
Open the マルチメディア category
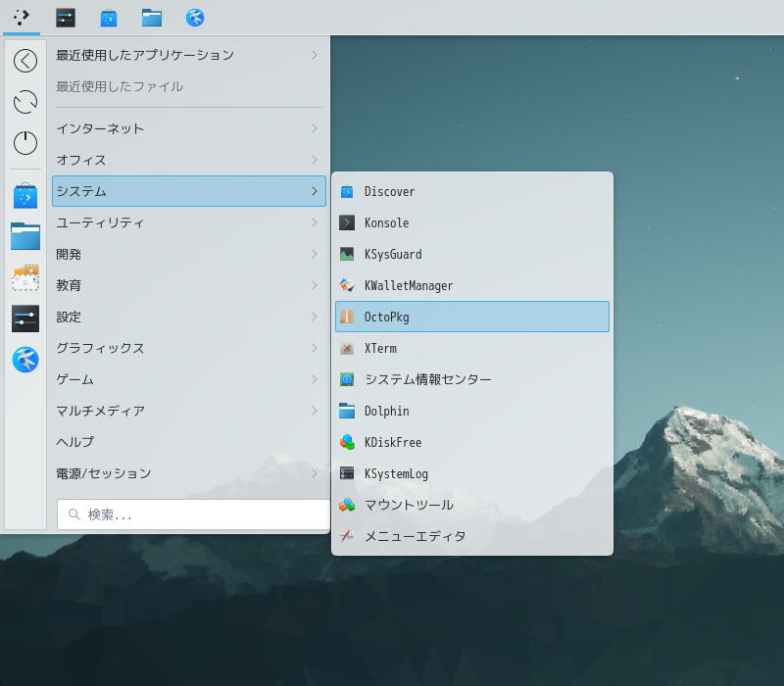pos(189,411)
